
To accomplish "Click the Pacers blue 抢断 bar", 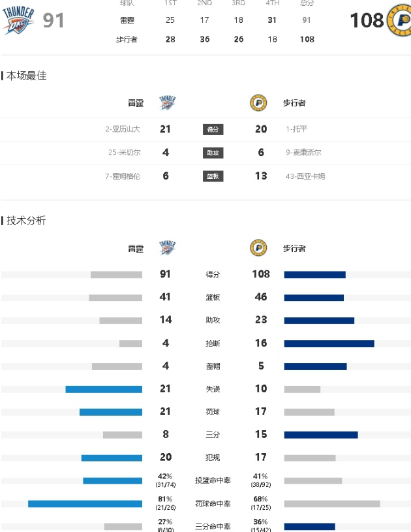I will [329, 344].
